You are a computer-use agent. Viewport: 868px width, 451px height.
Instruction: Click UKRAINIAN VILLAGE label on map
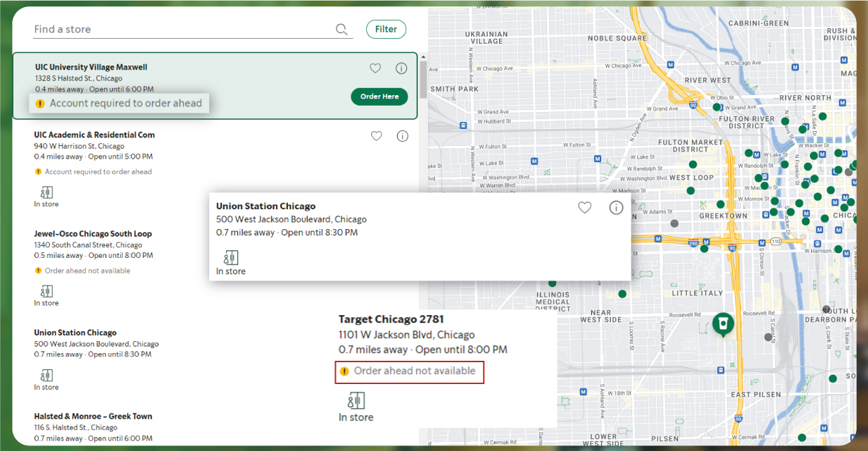click(487, 37)
